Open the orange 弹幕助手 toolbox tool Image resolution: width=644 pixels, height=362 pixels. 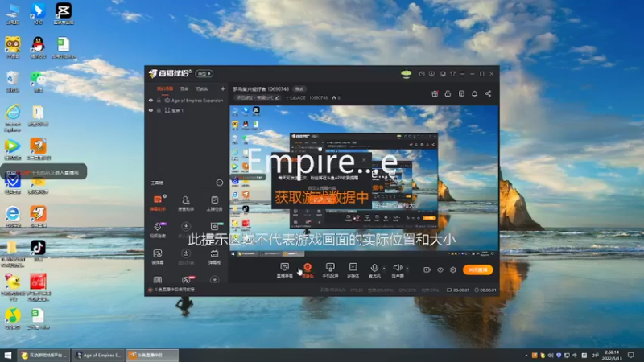(158, 204)
